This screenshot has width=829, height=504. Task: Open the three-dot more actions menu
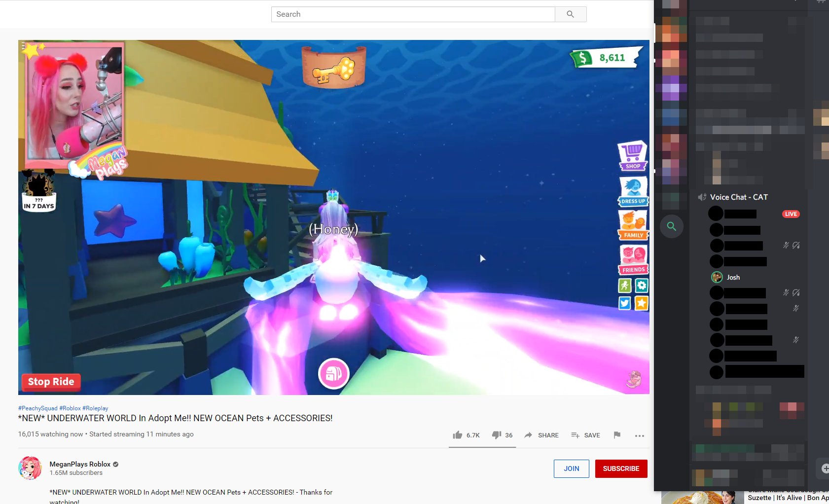pyautogui.click(x=640, y=435)
